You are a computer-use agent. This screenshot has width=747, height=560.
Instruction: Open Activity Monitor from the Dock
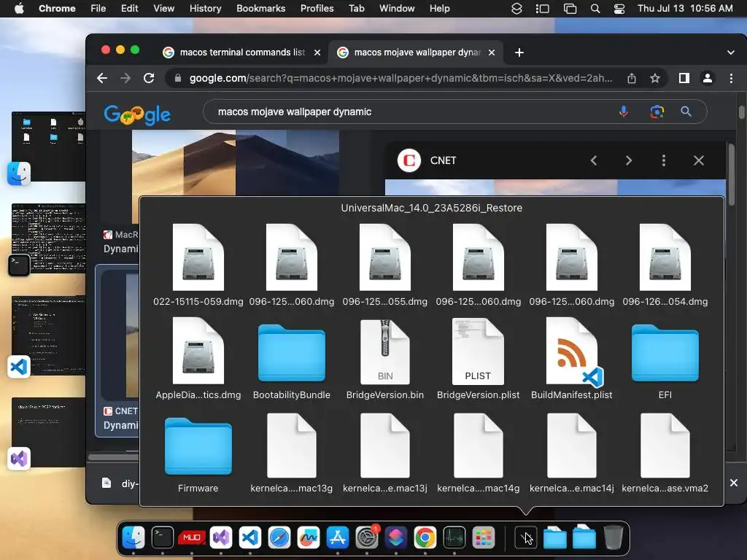tap(454, 537)
